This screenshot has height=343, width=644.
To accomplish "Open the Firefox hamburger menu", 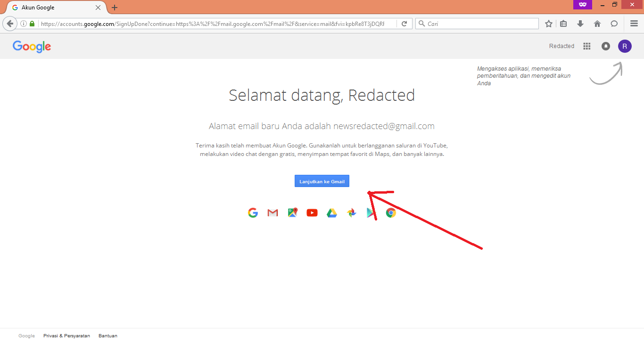I will (x=634, y=24).
